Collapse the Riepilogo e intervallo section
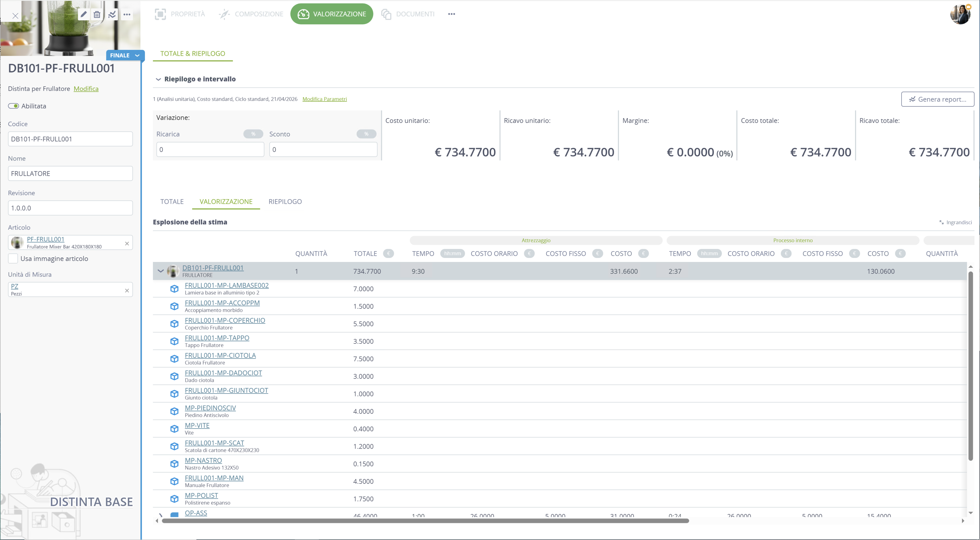This screenshot has width=980, height=540. pos(158,79)
